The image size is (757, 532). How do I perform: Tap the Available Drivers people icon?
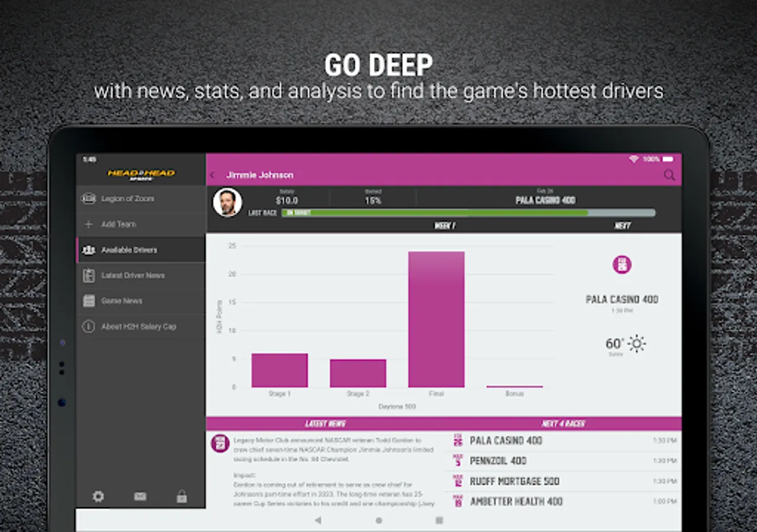89,250
